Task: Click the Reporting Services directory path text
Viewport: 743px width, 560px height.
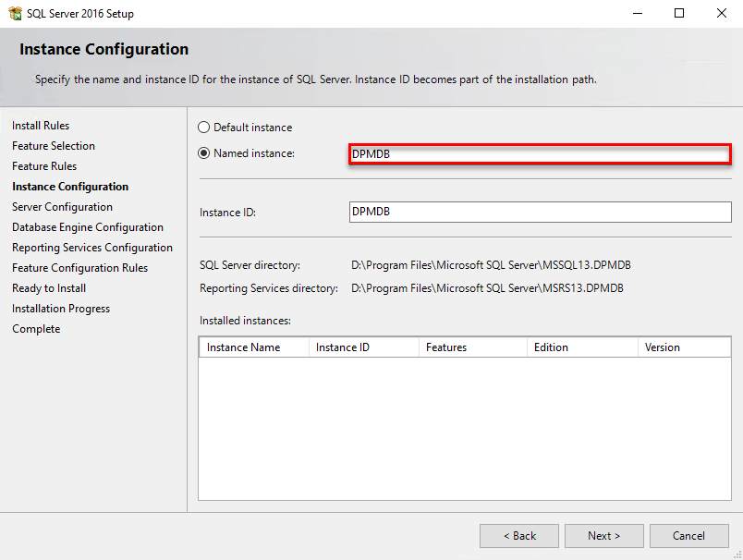Action: 487,288
